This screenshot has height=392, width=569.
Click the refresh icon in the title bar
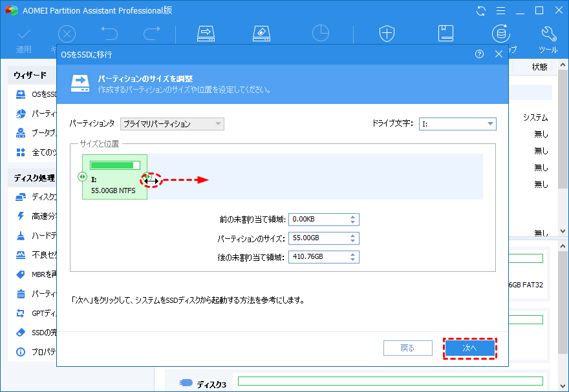(481, 11)
